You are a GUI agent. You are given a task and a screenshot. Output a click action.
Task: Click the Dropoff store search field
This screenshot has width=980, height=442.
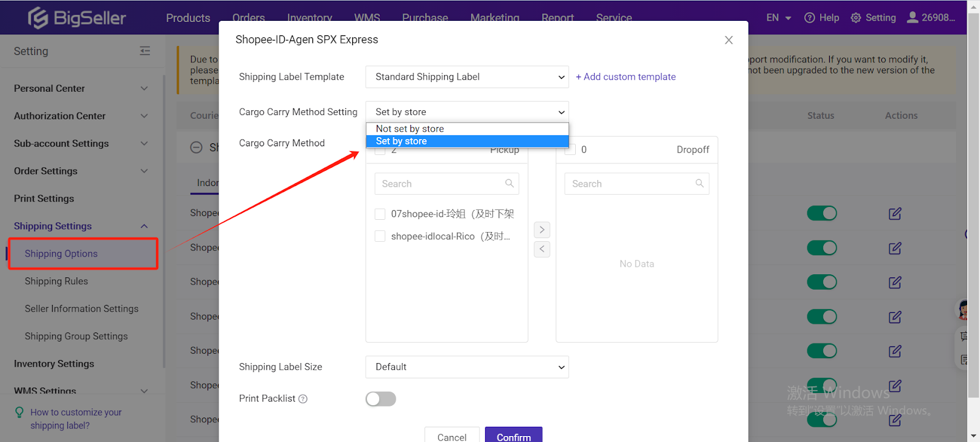[636, 184]
